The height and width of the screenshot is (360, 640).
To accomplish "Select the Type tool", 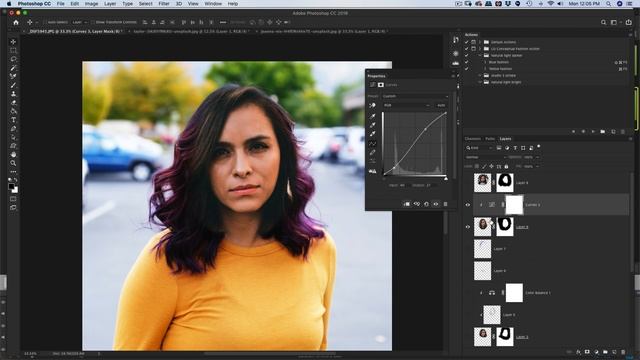I will (x=13, y=120).
